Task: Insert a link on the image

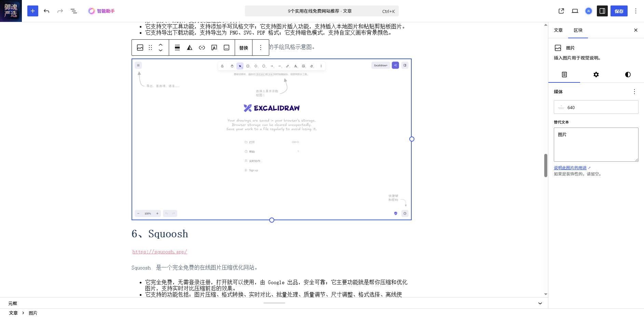Action: [x=202, y=48]
